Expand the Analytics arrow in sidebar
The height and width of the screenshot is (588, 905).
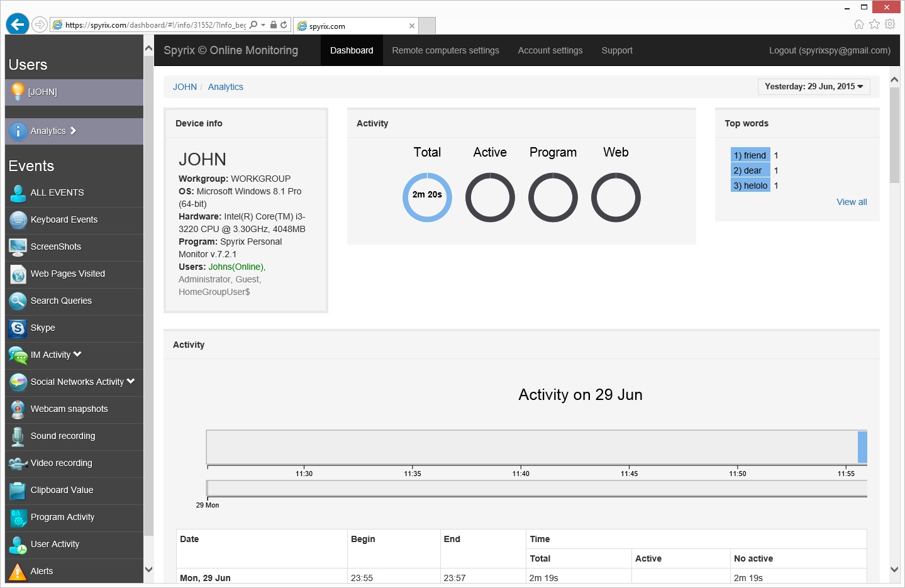pyautogui.click(x=73, y=131)
